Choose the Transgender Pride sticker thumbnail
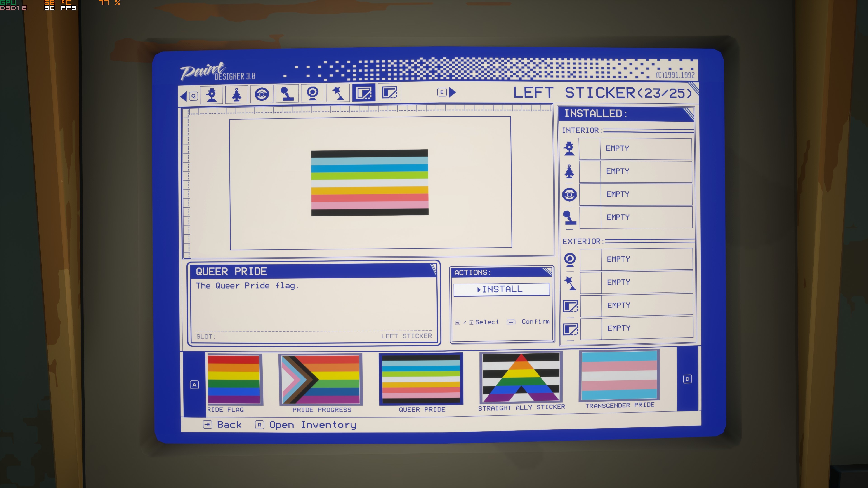868x488 pixels. click(x=619, y=375)
